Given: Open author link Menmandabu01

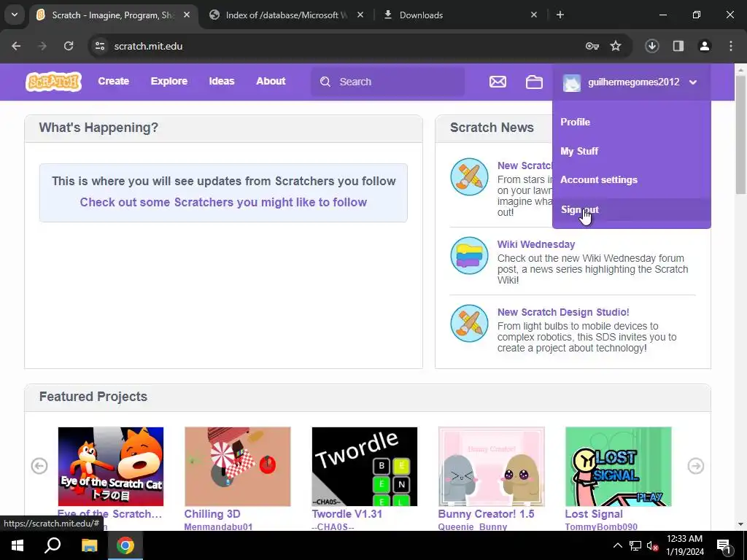Looking at the screenshot, I should (218, 526).
